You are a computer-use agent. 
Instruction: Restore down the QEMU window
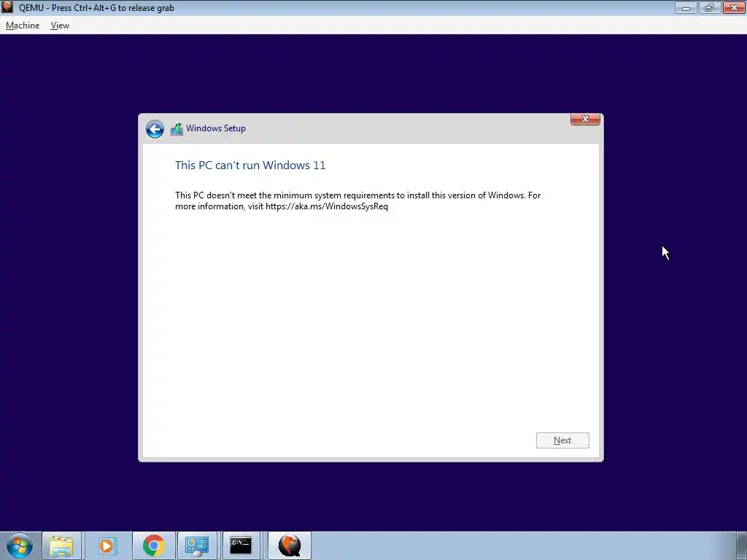click(709, 8)
